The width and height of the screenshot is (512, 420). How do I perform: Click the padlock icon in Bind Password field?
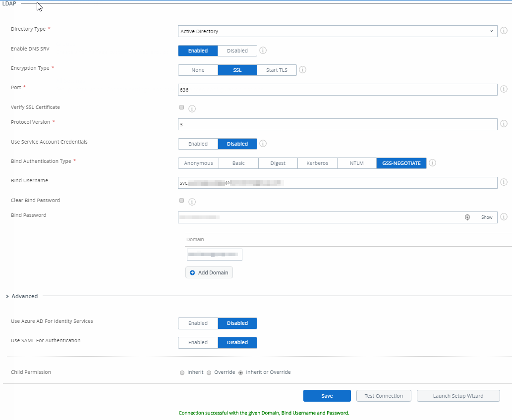click(467, 217)
